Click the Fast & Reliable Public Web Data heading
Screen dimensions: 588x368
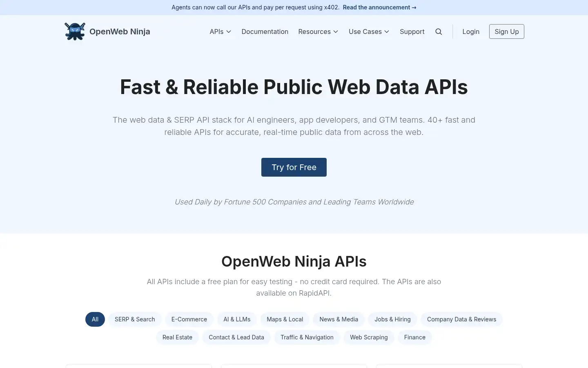pos(294,87)
